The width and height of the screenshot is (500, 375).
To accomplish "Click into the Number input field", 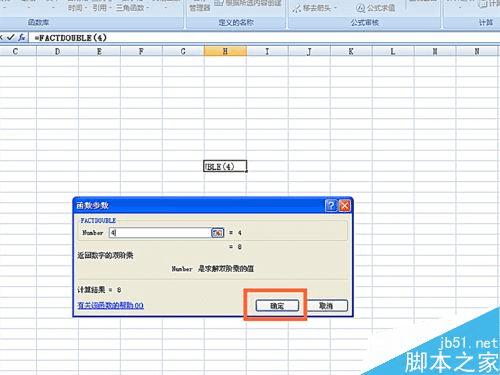I will point(160,233).
